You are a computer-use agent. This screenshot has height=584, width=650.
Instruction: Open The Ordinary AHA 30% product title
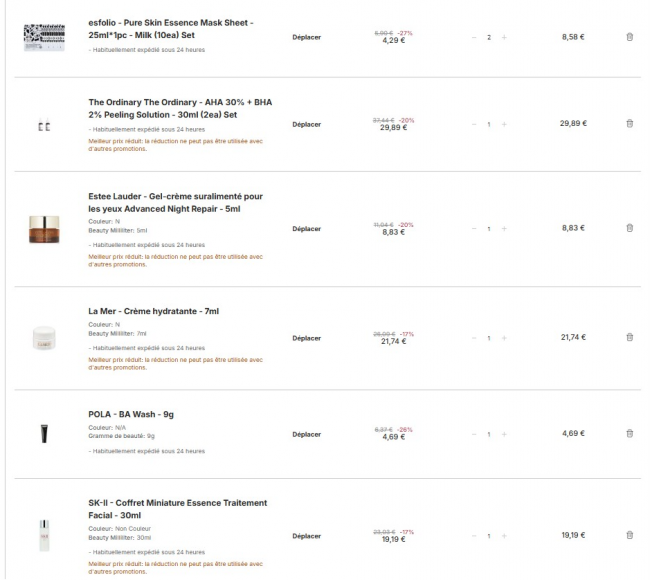pos(180,108)
